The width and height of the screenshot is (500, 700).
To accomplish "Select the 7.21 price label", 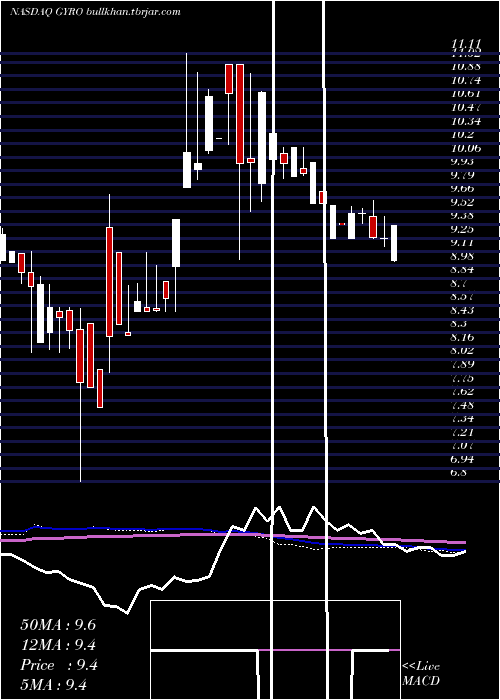I will [x=462, y=432].
